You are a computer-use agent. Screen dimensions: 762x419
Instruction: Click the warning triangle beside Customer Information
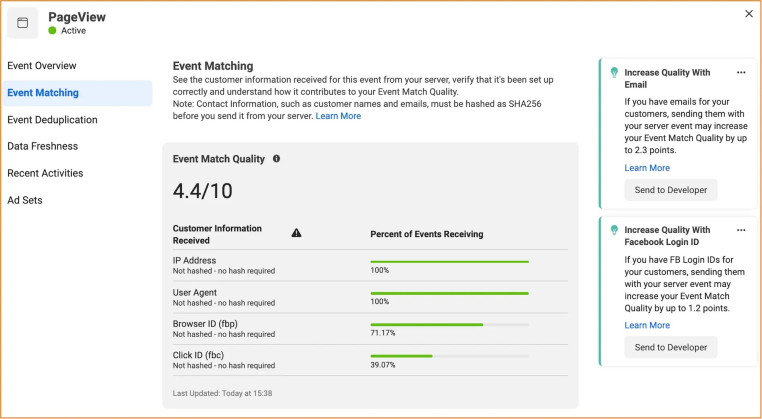coord(296,233)
